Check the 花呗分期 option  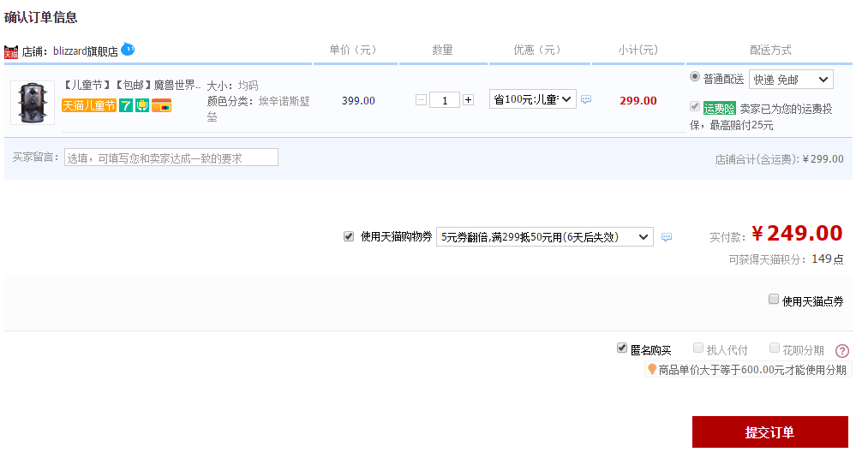pyautogui.click(x=775, y=348)
